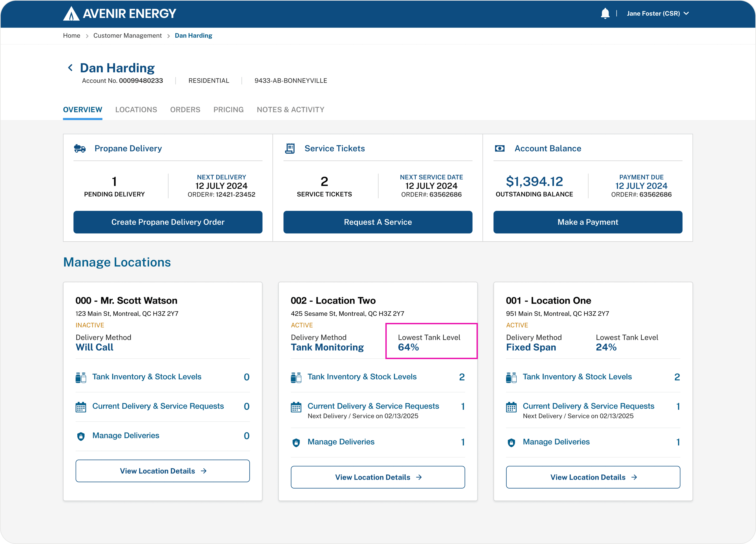Click the propane delivery truck icon
This screenshot has width=756, height=544.
coord(80,149)
